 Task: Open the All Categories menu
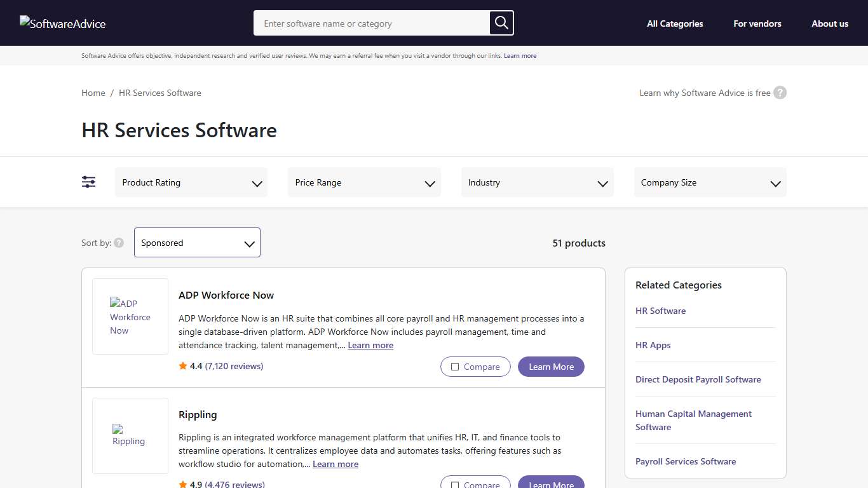(x=675, y=24)
